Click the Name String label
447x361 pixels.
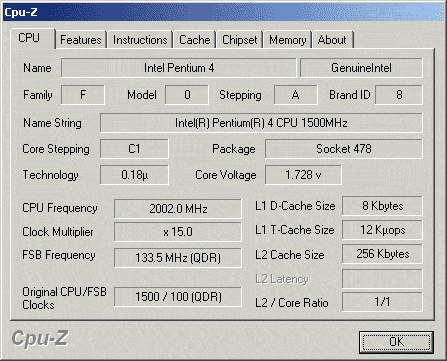click(x=52, y=123)
